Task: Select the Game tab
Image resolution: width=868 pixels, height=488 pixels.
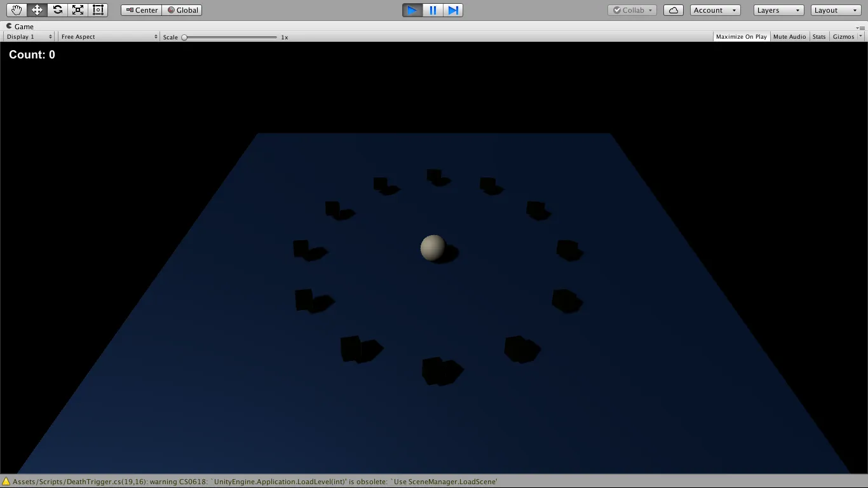Action: click(x=20, y=27)
